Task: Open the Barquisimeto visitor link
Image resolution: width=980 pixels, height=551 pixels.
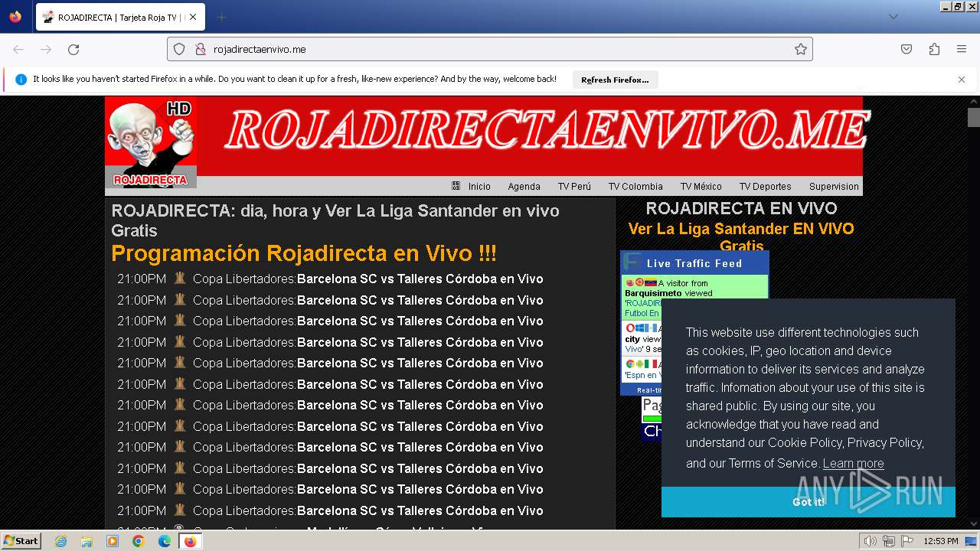Action: [x=653, y=293]
